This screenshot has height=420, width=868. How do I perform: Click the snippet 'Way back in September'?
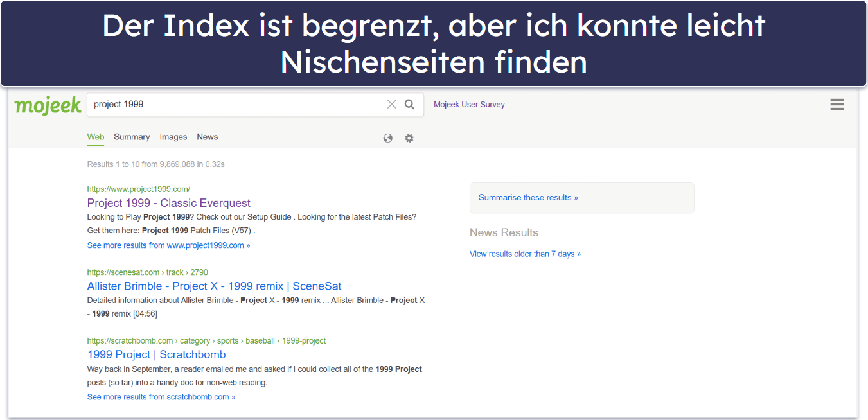pyautogui.click(x=254, y=376)
